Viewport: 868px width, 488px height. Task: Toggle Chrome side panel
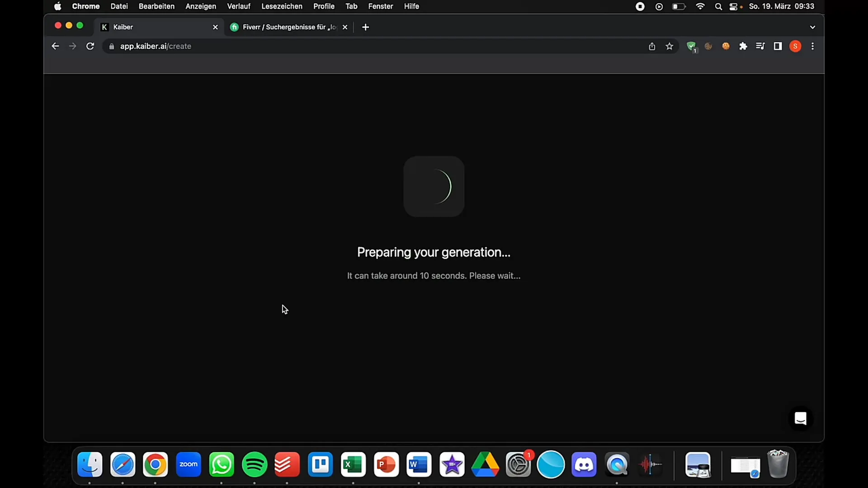tap(778, 46)
